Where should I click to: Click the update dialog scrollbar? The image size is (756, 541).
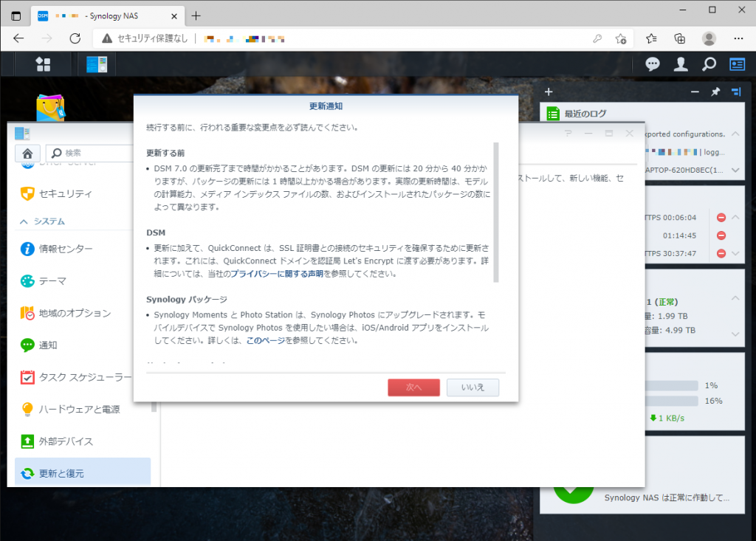pos(496,212)
